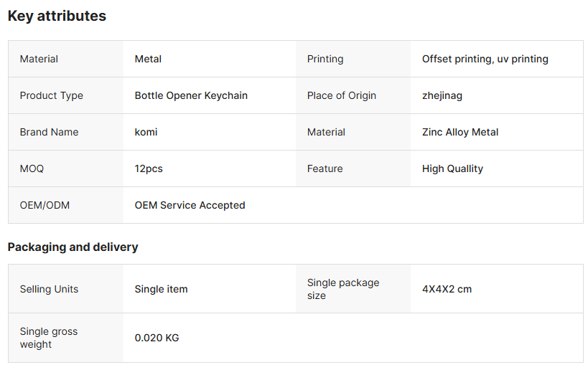Select the OEM Service Accepted text
Viewport: 588px width, 370px height.
190,205
